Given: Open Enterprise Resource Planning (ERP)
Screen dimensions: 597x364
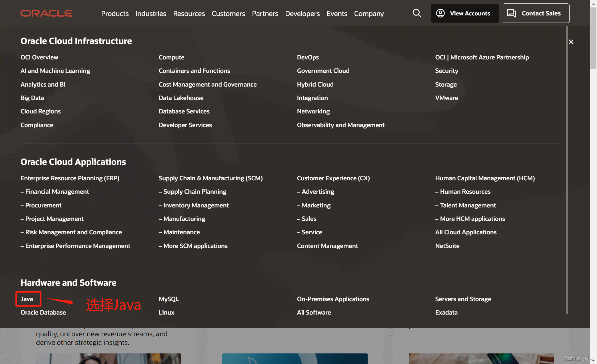Looking at the screenshot, I should [x=70, y=178].
